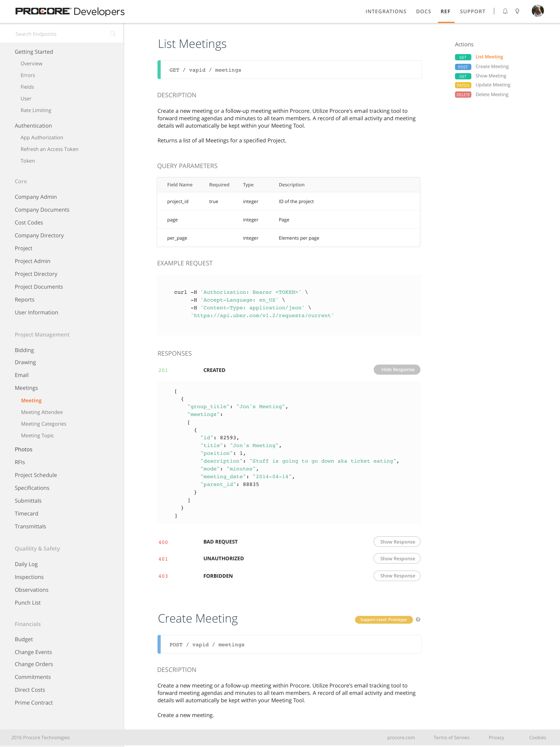Click the search magnifier icon

(x=113, y=34)
